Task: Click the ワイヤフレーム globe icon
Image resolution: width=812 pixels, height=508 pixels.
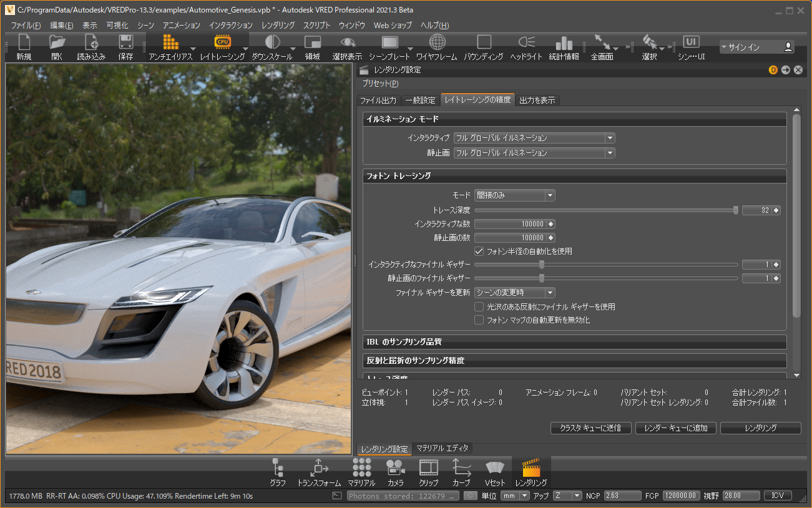Action: (438, 42)
